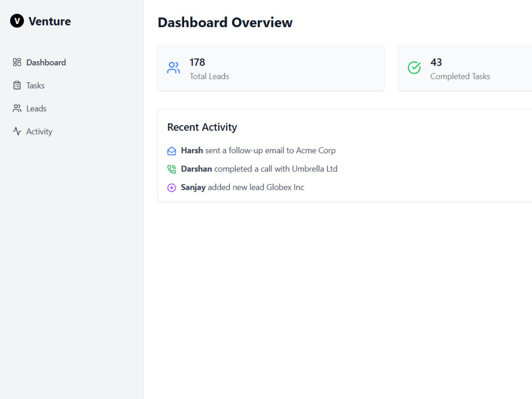532x399 pixels.
Task: Click the Recent Activity heading
Action: pos(202,127)
